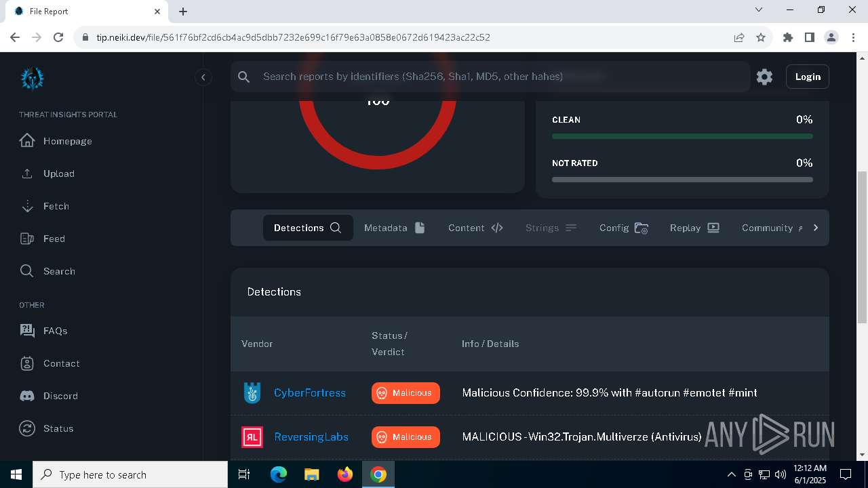Open settings with the gear icon

click(764, 77)
